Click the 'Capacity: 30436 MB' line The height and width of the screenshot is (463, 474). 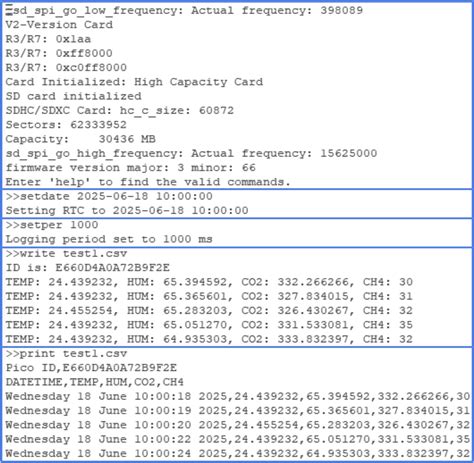[x=81, y=139]
